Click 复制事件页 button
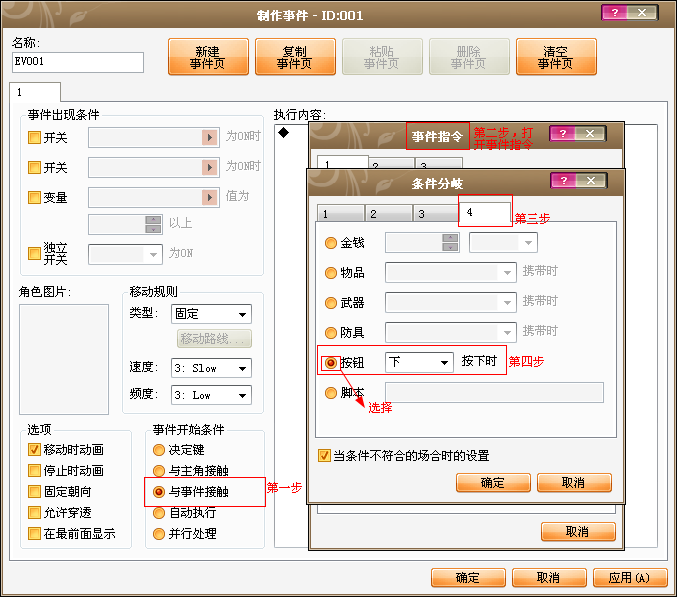This screenshot has width=677, height=597. click(295, 57)
